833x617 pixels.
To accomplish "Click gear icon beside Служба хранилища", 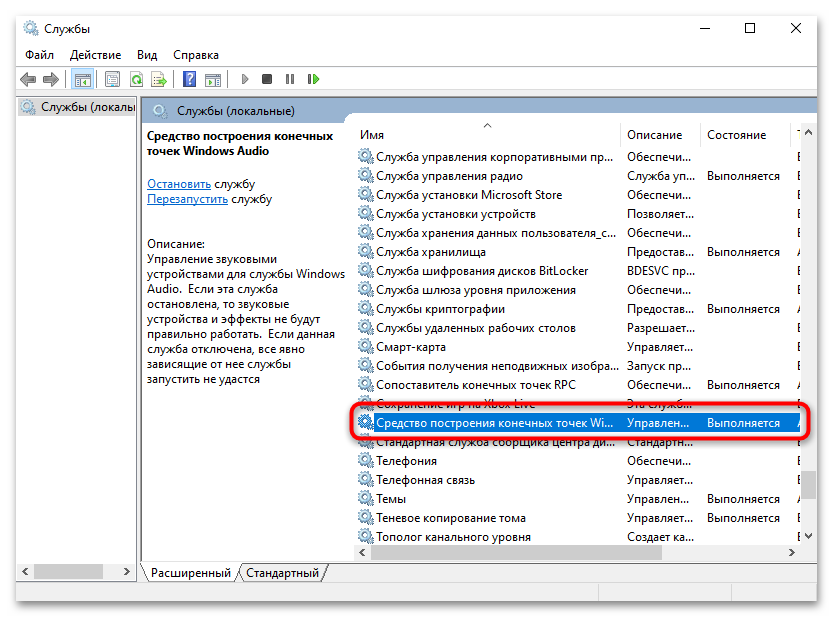I will coord(366,251).
